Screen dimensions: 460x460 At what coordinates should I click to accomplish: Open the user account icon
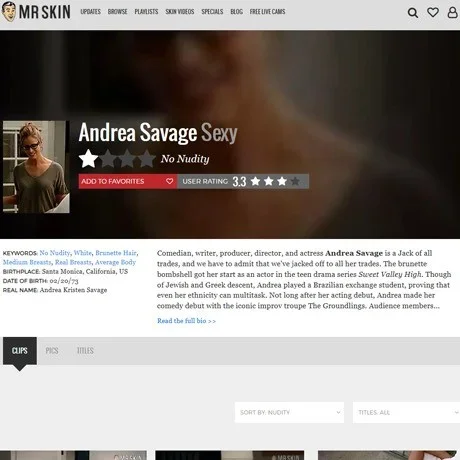(x=452, y=12)
